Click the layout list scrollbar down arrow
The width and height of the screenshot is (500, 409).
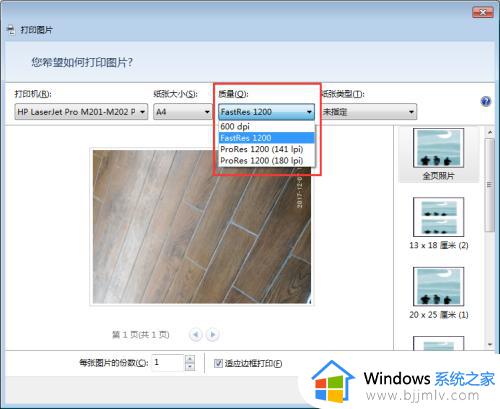tap(490, 344)
